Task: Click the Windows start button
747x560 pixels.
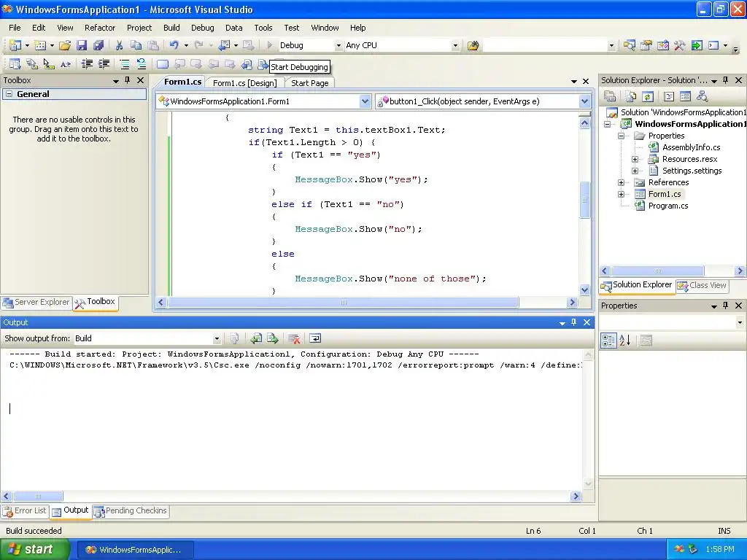Action: click(x=34, y=549)
